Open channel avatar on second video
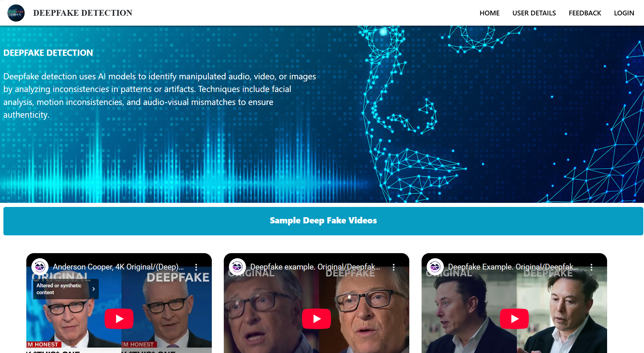 tap(237, 267)
